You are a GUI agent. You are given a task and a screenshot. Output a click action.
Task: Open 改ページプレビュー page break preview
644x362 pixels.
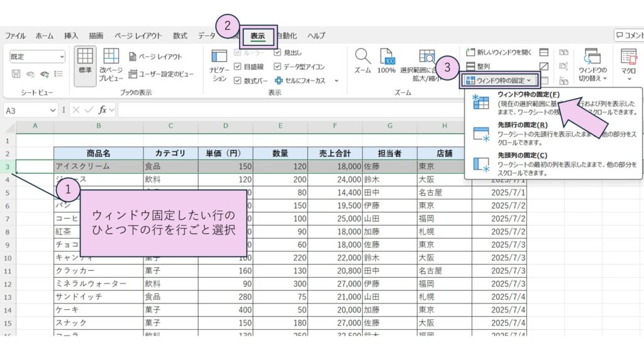(111, 65)
